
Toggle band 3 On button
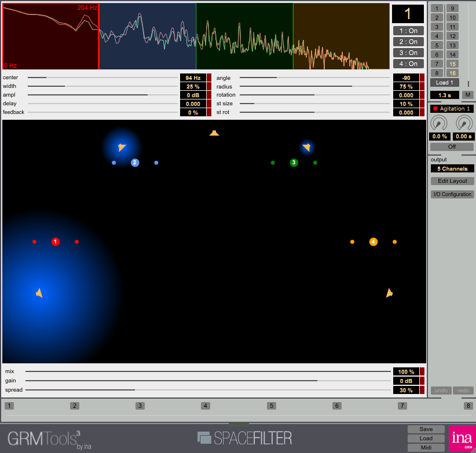coord(408,53)
